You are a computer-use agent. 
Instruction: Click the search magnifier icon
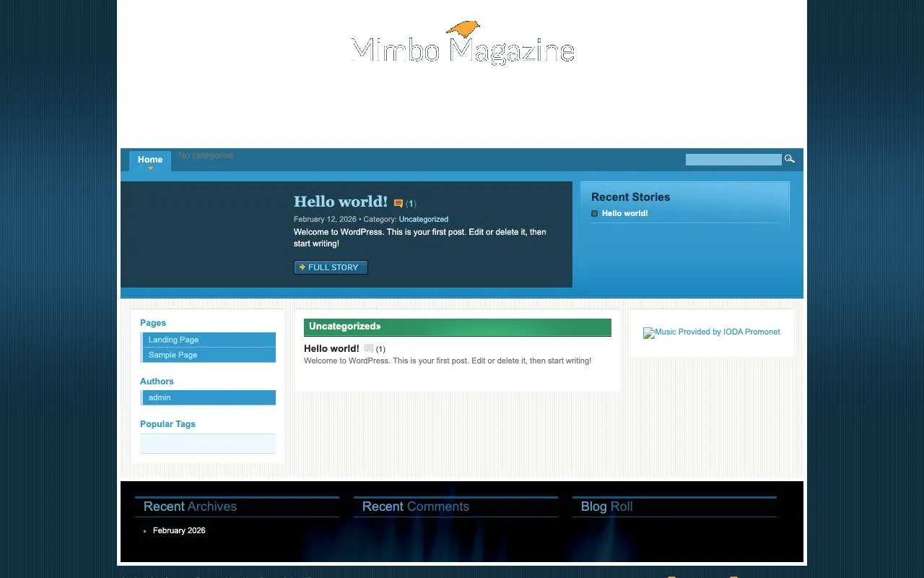790,159
